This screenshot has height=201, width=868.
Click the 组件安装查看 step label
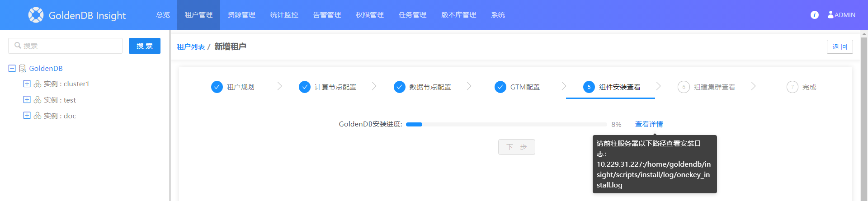620,87
